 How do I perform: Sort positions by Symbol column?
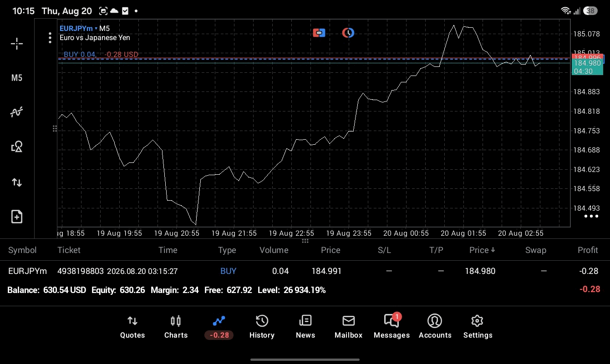pos(22,250)
